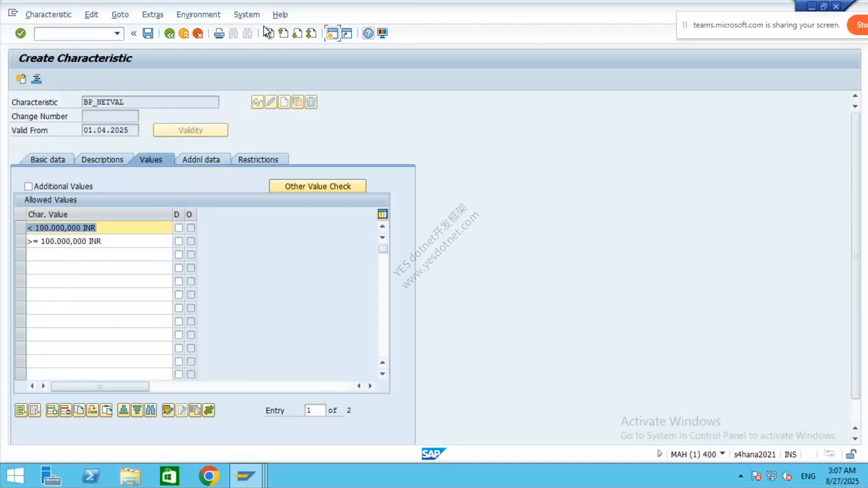Viewport: 868px width, 488px height.
Task: Check the Additional Values checkbox
Action: pyautogui.click(x=28, y=186)
